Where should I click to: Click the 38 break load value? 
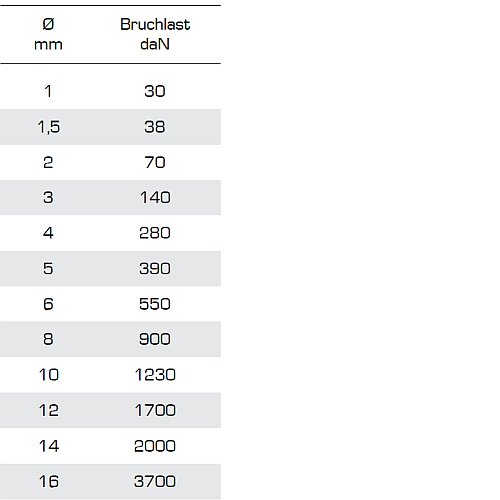click(x=155, y=127)
